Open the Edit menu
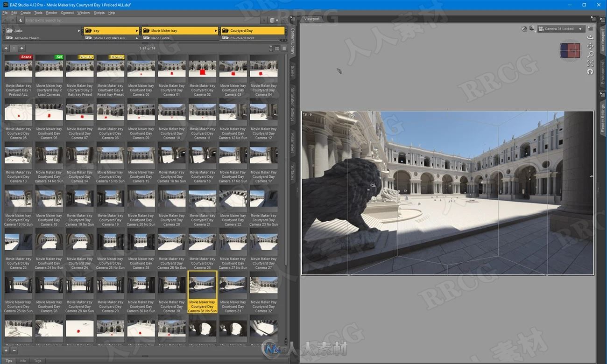The image size is (607, 364). 14,13
